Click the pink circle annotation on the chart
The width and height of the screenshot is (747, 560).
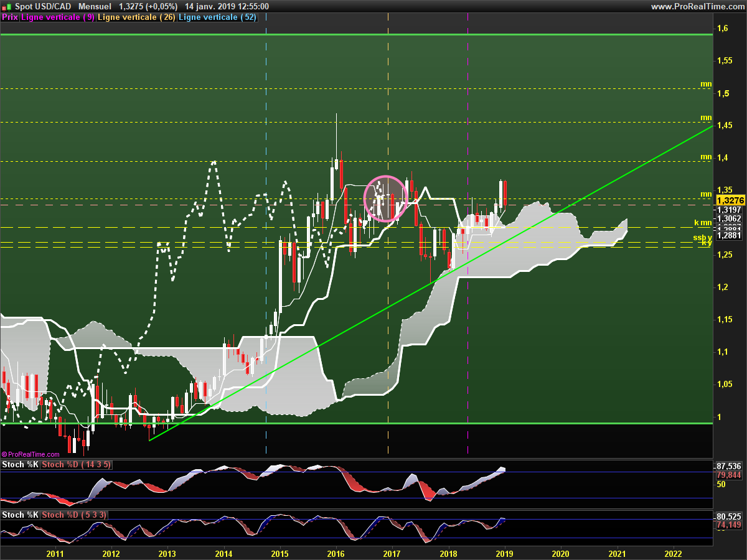click(x=385, y=198)
